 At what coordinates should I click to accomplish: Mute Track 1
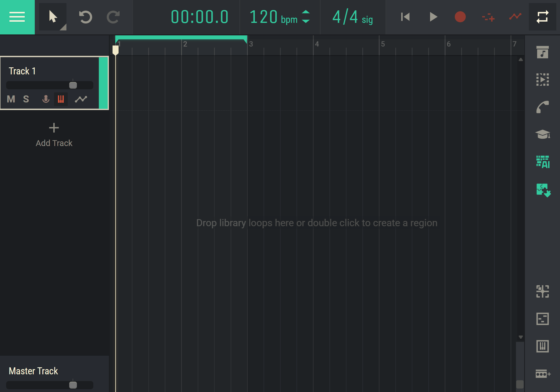11,99
